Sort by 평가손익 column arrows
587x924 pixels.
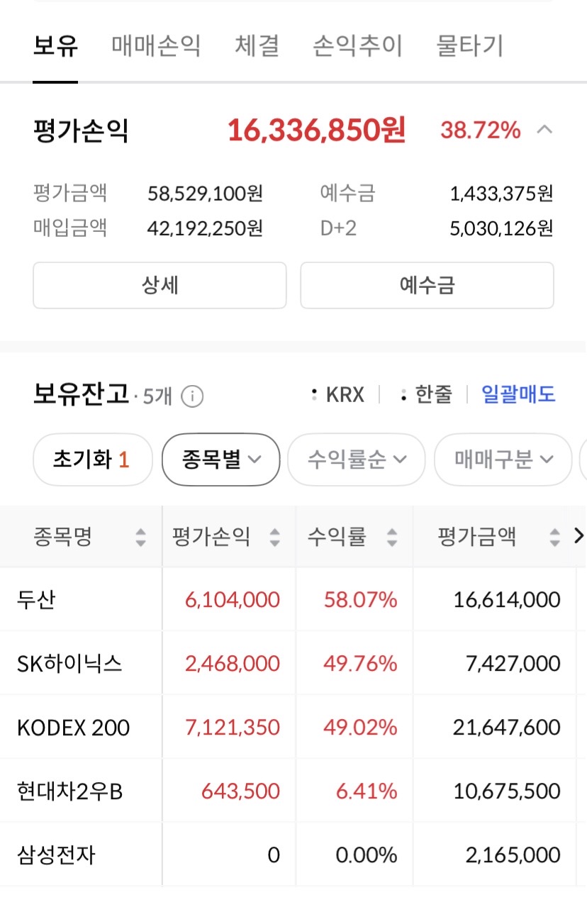tap(275, 538)
